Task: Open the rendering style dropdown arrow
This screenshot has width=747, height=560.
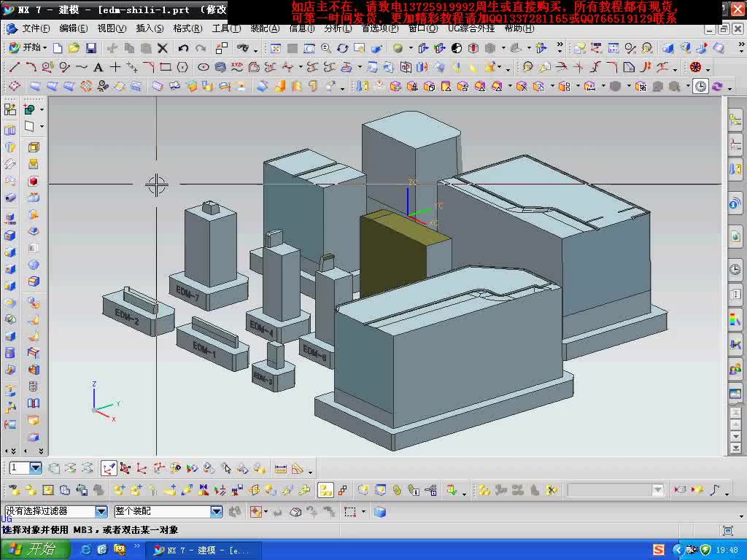Action: click(410, 48)
